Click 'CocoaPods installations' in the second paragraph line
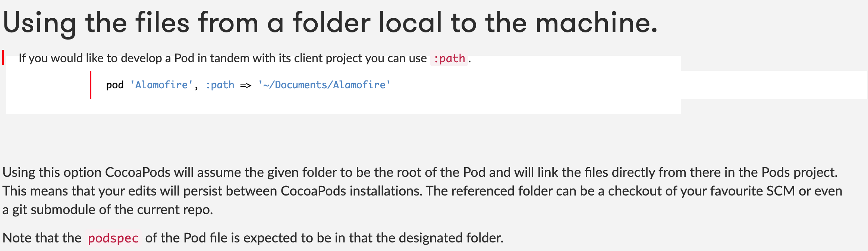 point(351,191)
